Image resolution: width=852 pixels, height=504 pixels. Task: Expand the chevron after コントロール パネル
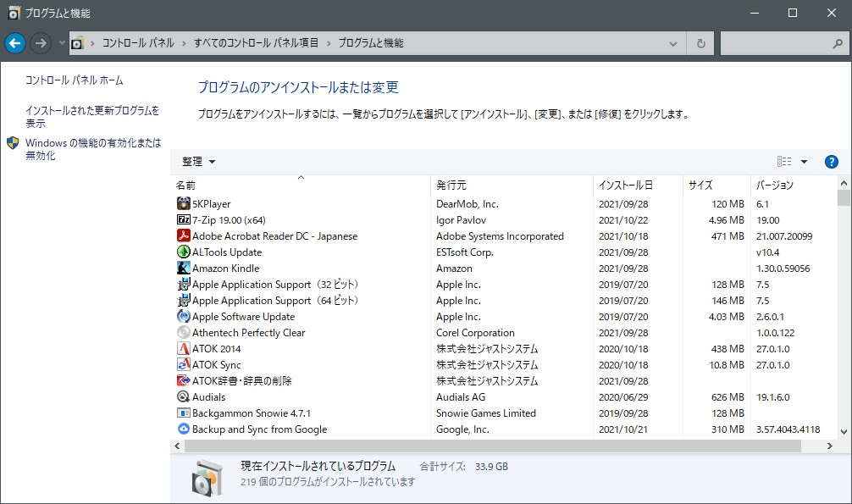pos(184,43)
